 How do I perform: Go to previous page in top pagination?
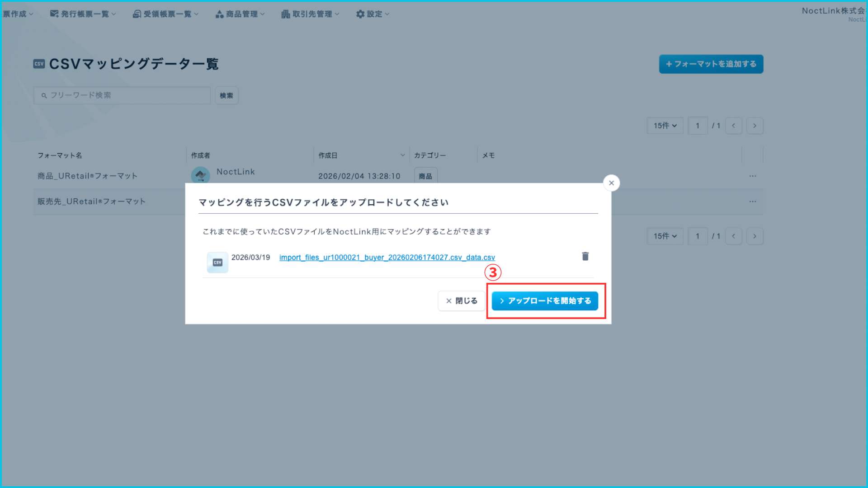733,126
